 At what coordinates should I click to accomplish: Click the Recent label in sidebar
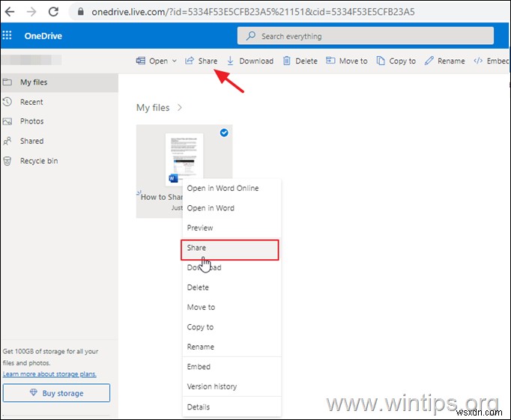(31, 102)
